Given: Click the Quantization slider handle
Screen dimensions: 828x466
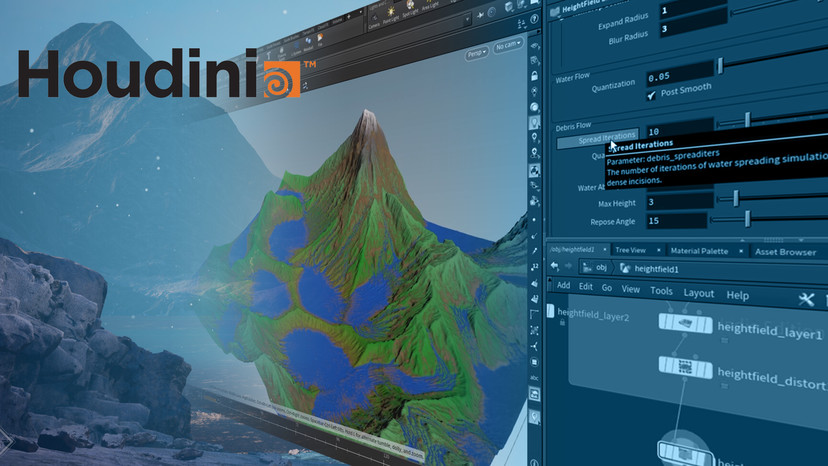Looking at the screenshot, I should 720,66.
